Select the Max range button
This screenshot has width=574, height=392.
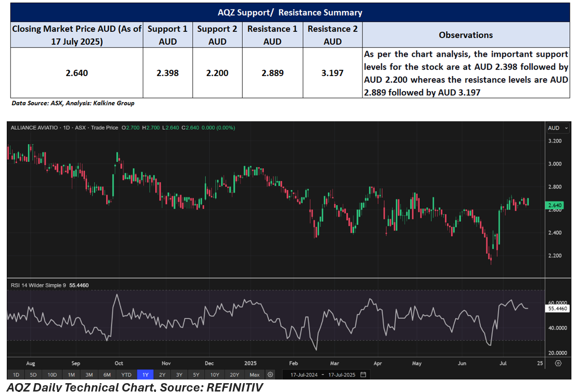coord(254,374)
